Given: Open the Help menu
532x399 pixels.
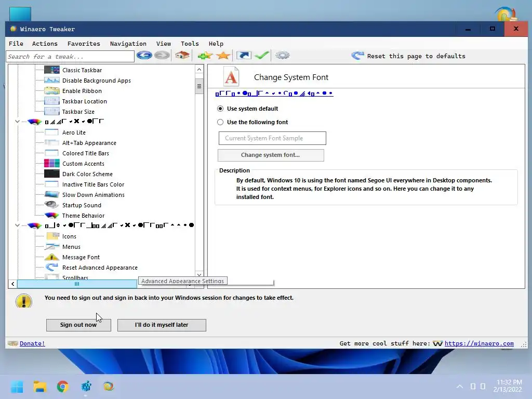Looking at the screenshot, I should (x=216, y=44).
